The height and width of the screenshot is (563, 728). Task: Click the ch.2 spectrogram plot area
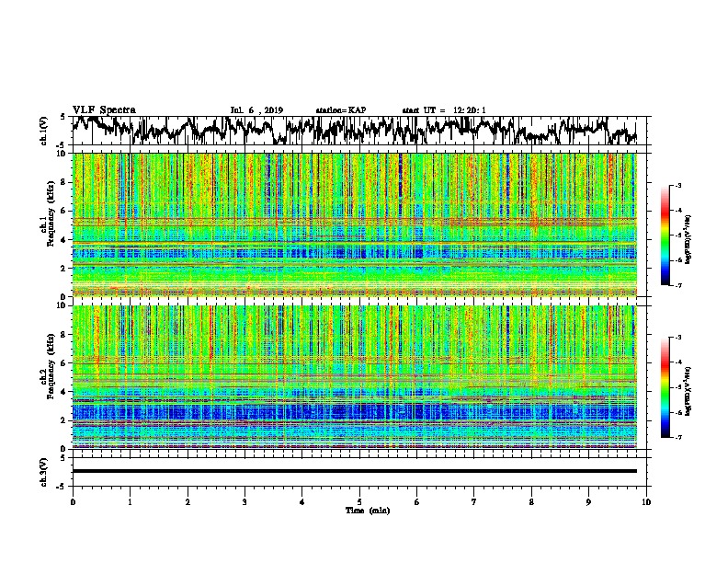click(354, 377)
